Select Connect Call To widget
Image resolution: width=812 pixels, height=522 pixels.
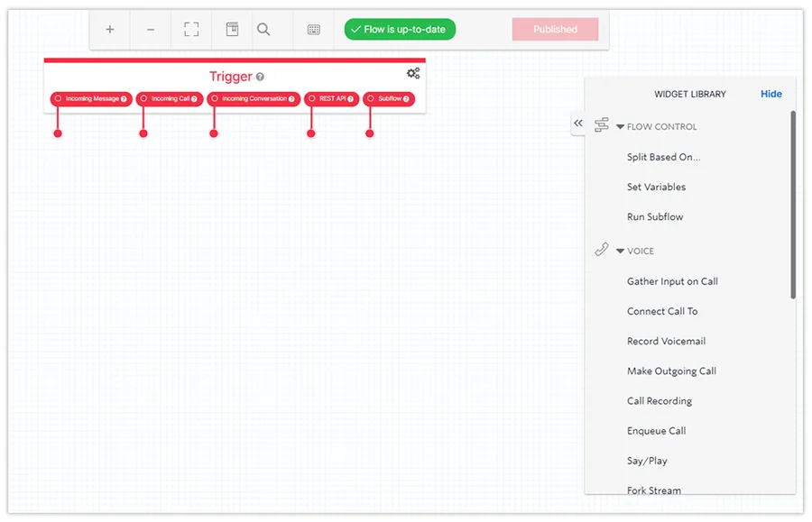(x=662, y=311)
